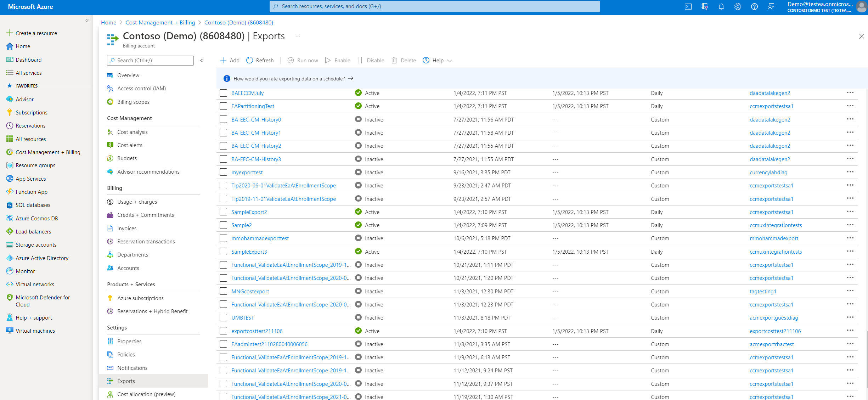868x400 pixels.
Task: Check the BAEECCMJuly export checkbox
Action: tap(223, 93)
